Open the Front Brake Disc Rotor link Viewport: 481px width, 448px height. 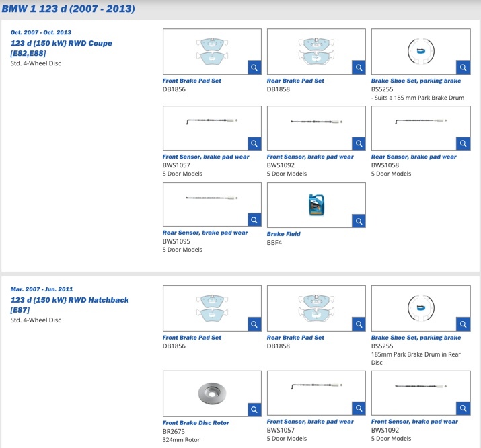click(196, 423)
